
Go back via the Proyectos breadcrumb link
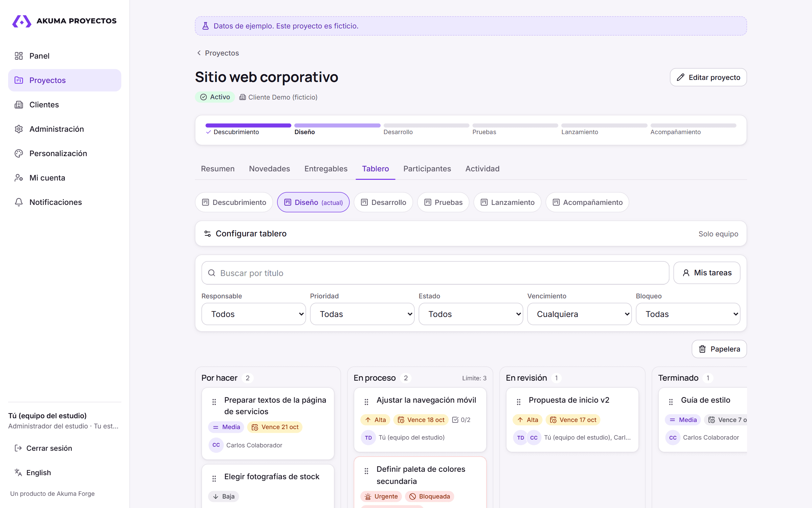point(218,53)
